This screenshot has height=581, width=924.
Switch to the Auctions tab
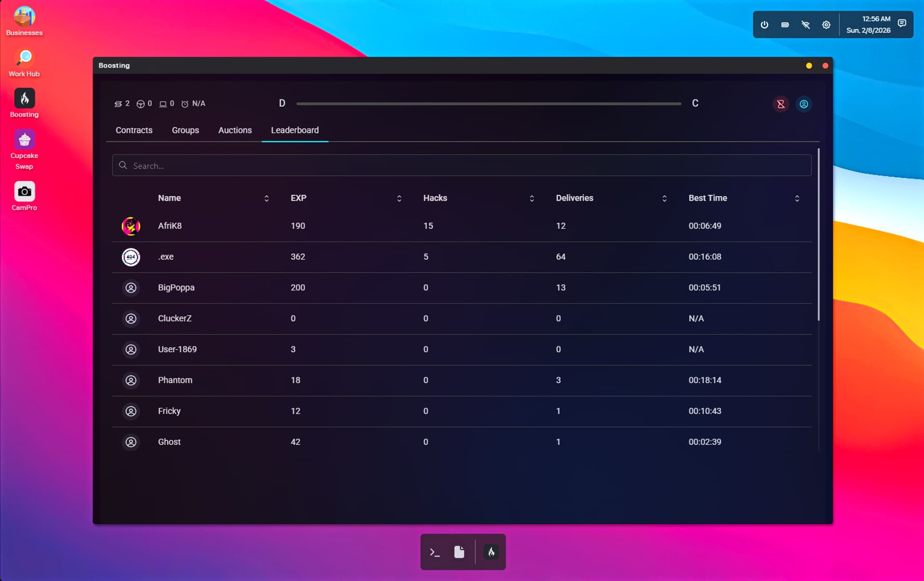[x=235, y=130]
